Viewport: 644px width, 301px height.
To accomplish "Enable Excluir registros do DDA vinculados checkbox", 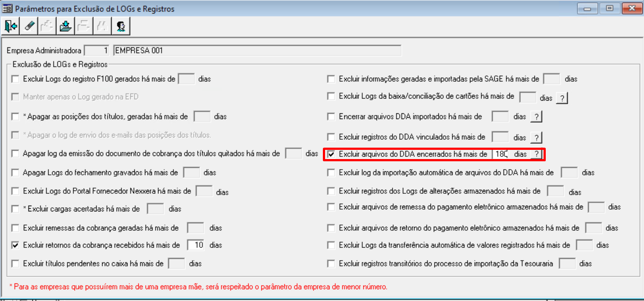I will click(x=331, y=137).
